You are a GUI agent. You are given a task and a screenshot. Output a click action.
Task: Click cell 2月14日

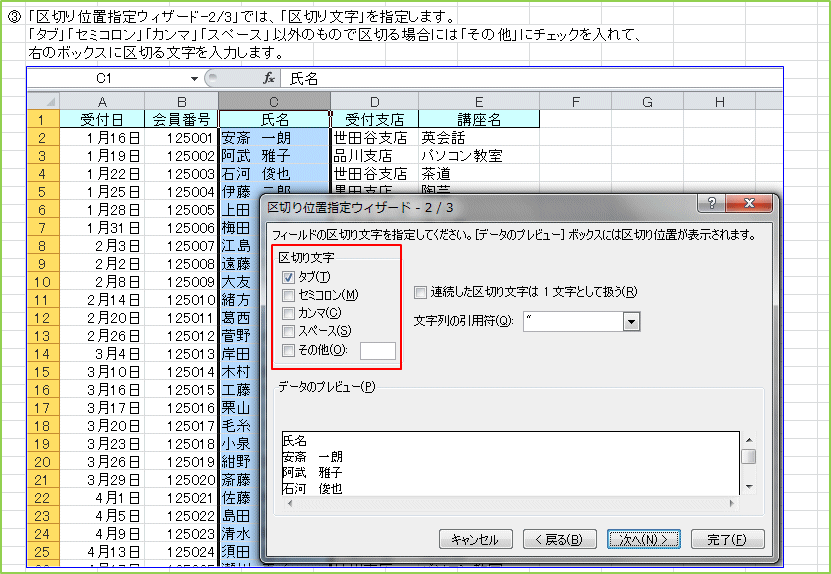[x=102, y=299]
